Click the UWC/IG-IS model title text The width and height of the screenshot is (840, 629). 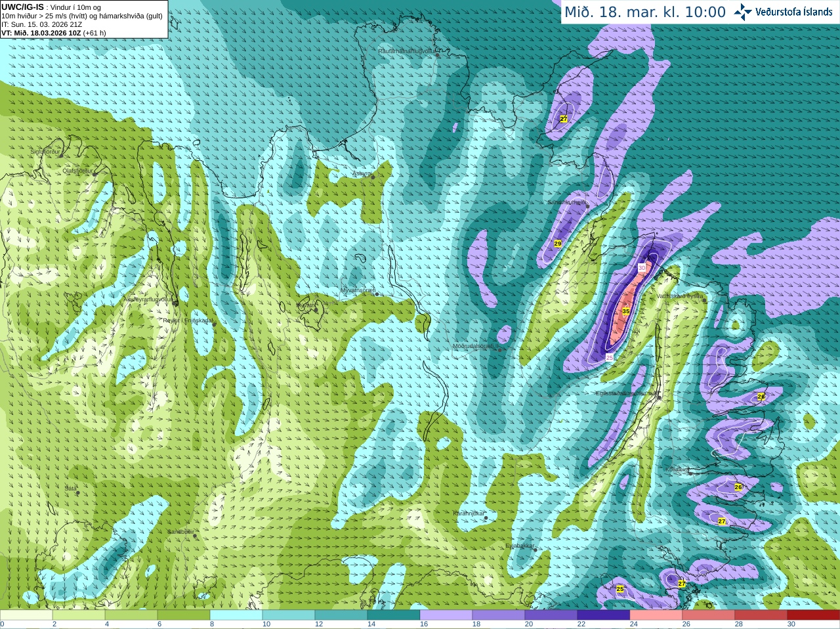point(22,7)
